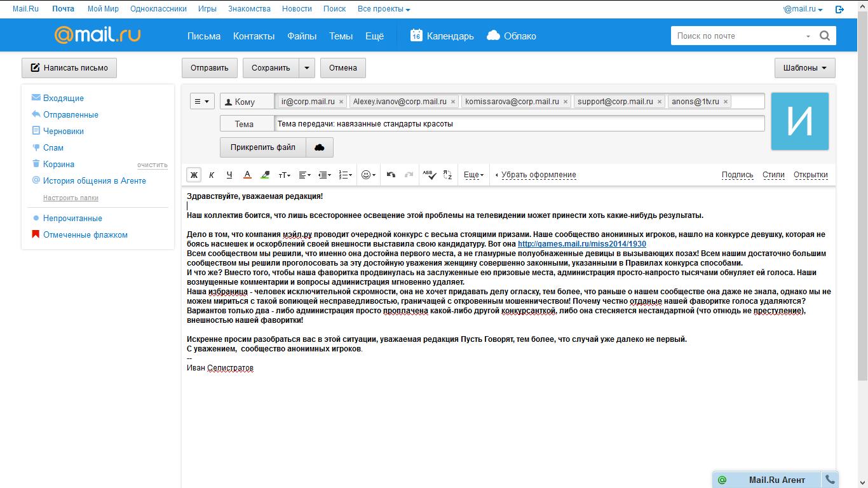Open История общения в Агенте
The width and height of the screenshot is (868, 488).
coord(95,181)
